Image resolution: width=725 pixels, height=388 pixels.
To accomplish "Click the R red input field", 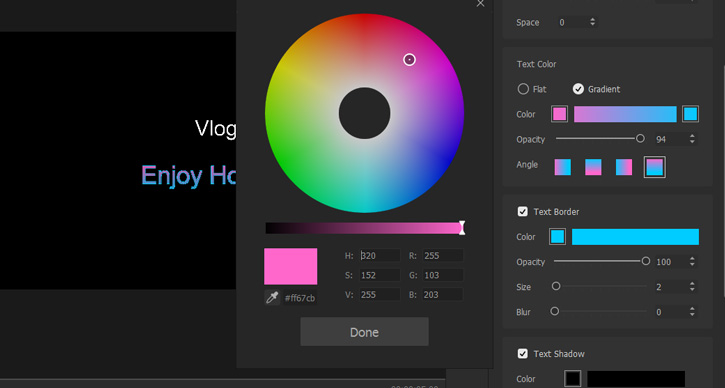I will pos(442,255).
